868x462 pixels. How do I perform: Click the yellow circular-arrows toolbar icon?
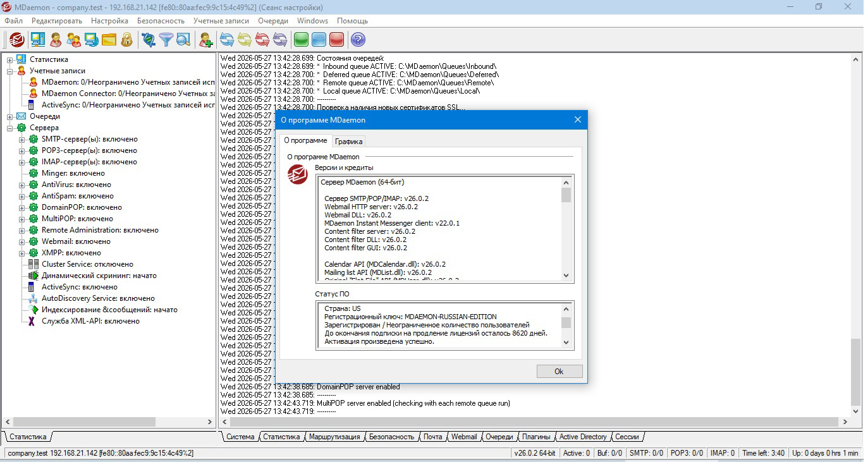point(244,40)
